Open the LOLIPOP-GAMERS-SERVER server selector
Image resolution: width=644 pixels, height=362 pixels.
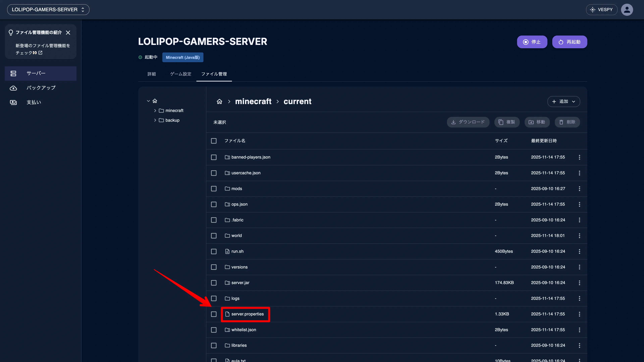click(48, 10)
